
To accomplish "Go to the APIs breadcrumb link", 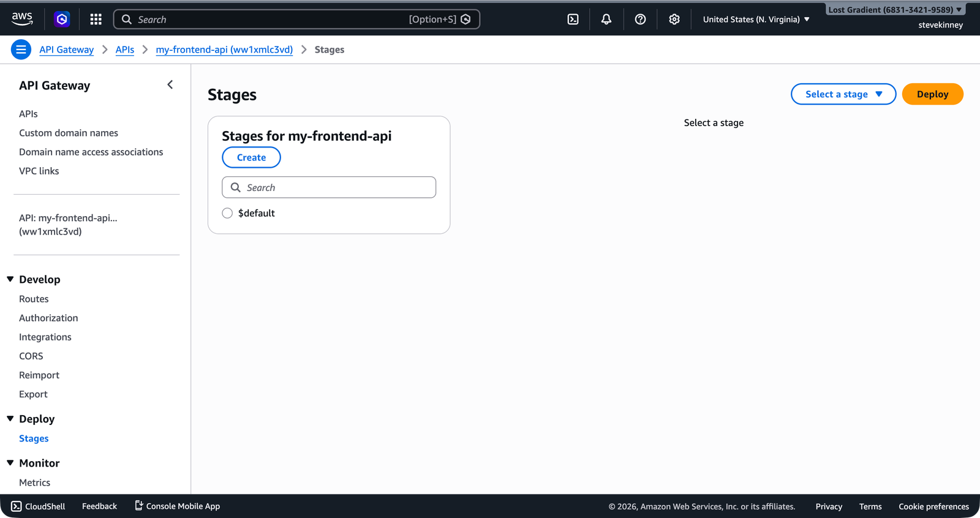I will 125,50.
